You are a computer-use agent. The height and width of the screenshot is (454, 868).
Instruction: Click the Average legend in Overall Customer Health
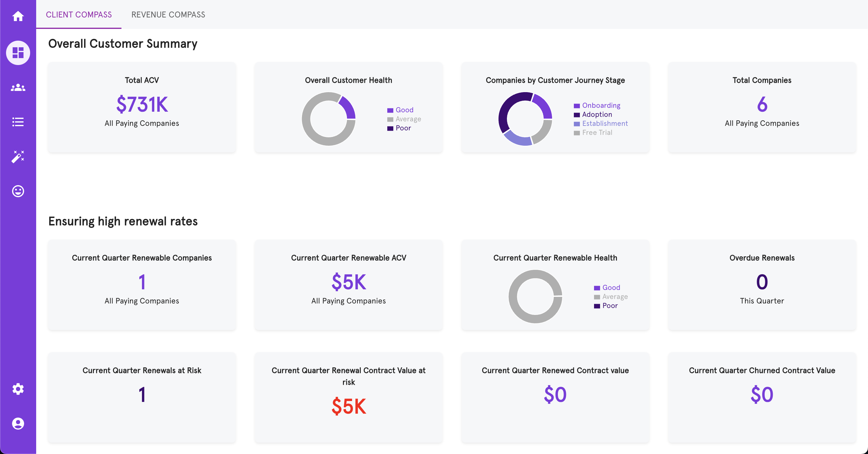(404, 119)
